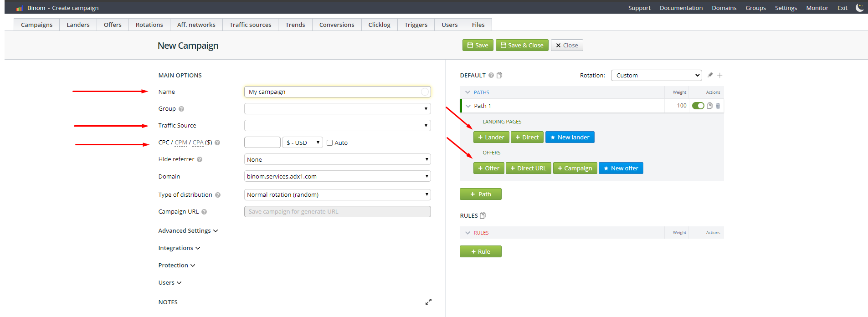Image resolution: width=868 pixels, height=317 pixels.
Task: Click the Save button
Action: (478, 45)
